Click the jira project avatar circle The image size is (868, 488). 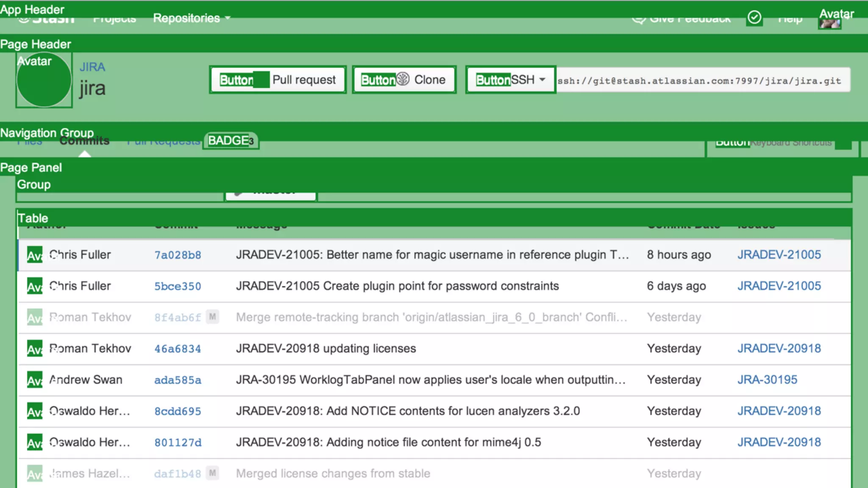coord(44,80)
